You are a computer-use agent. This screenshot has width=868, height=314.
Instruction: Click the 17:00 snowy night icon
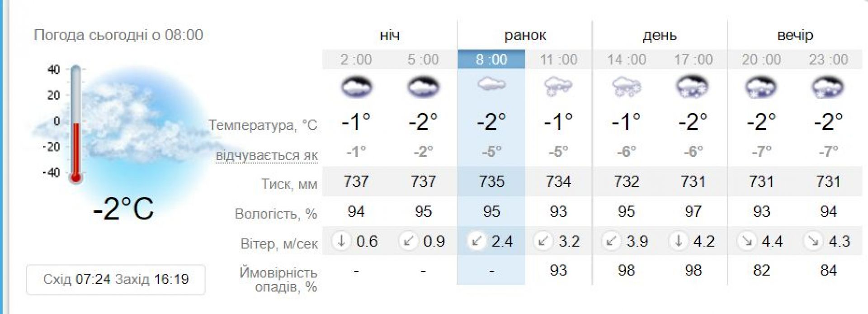click(x=693, y=87)
